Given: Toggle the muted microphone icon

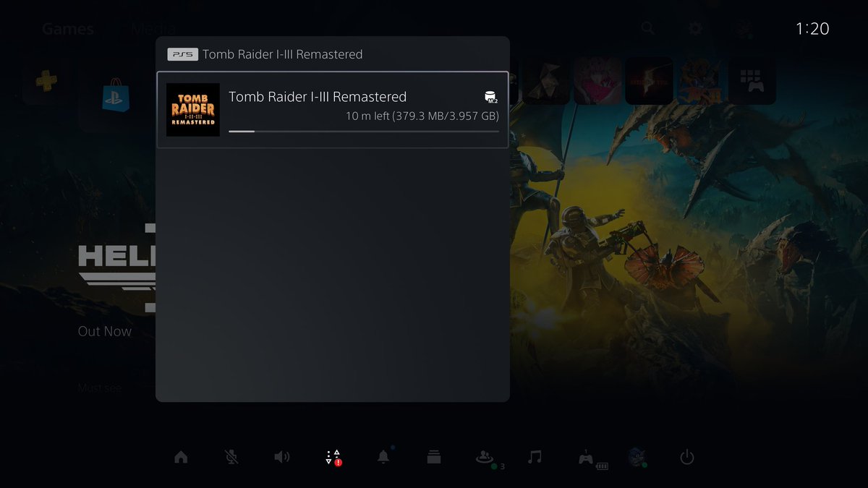Looking at the screenshot, I should coord(231,457).
